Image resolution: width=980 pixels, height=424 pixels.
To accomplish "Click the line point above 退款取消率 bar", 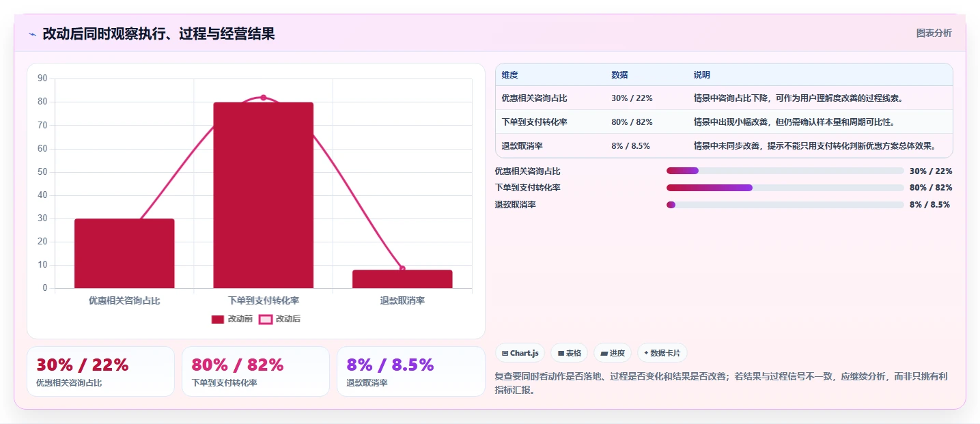I will 402,268.
